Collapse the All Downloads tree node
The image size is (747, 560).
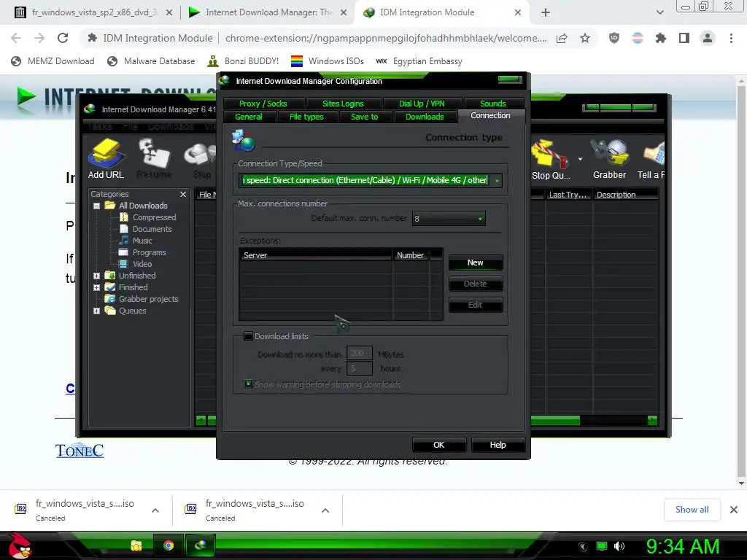(97, 206)
